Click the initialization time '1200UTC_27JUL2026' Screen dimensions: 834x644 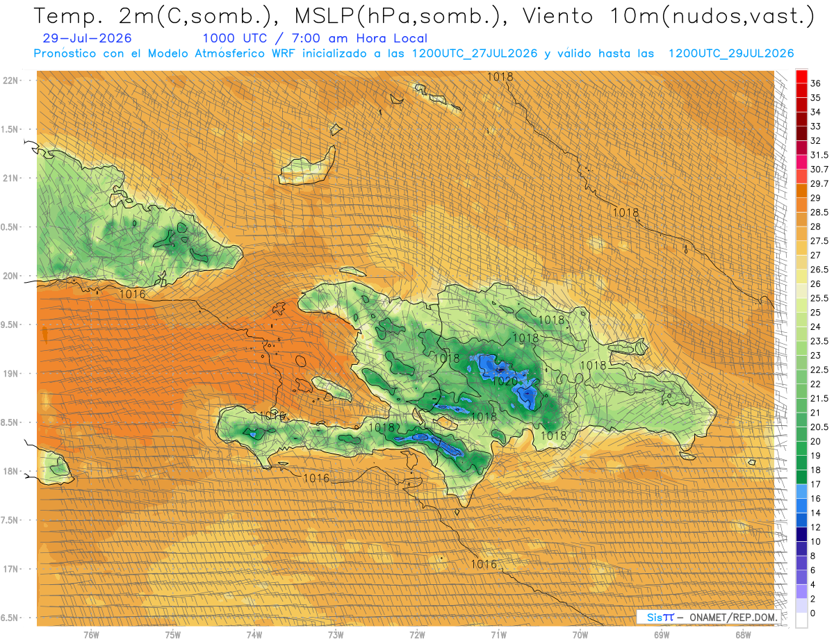(x=475, y=53)
